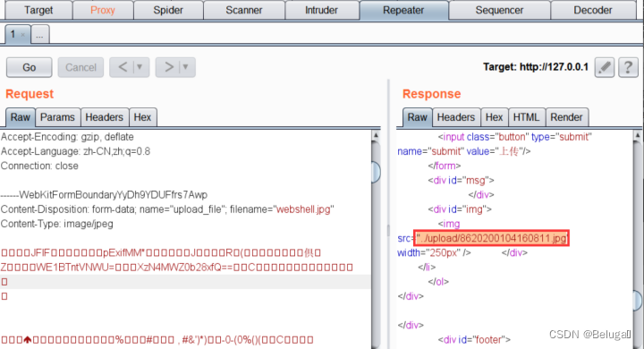This screenshot has width=644, height=349.
Task: Click the Accept-Language: zh-CN header line
Action: pyautogui.click(x=75, y=151)
